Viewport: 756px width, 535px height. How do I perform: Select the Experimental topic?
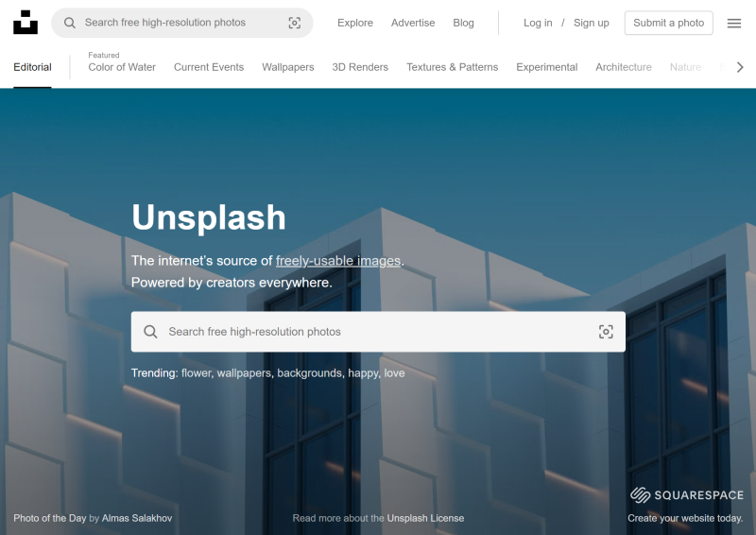[547, 67]
